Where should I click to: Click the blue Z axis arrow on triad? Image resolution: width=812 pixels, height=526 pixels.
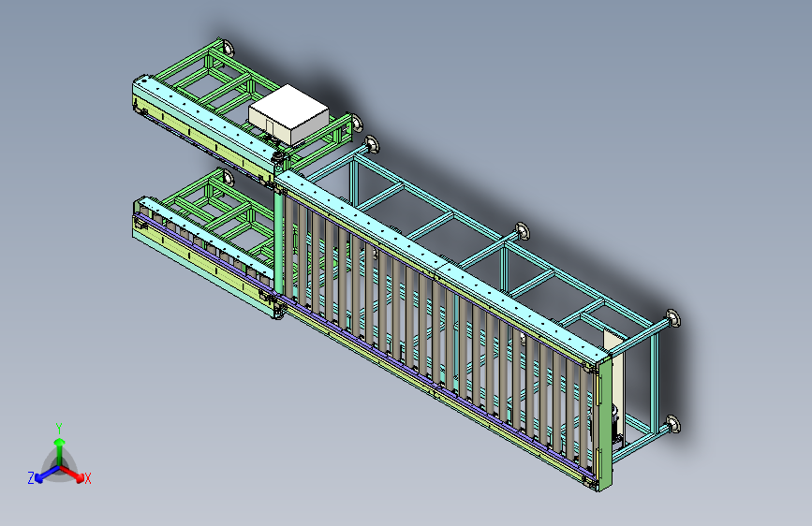(47, 475)
